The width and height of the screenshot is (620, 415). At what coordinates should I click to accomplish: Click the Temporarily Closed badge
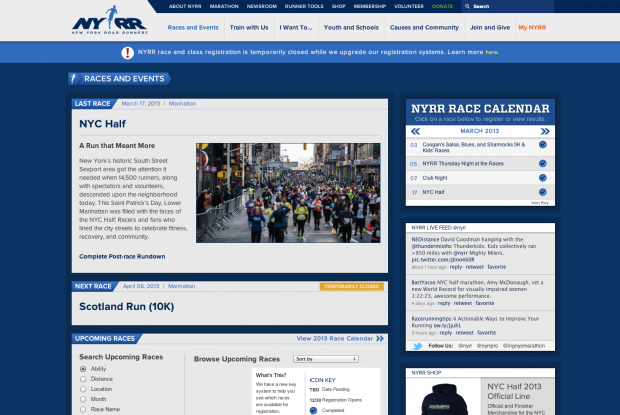pos(352,286)
